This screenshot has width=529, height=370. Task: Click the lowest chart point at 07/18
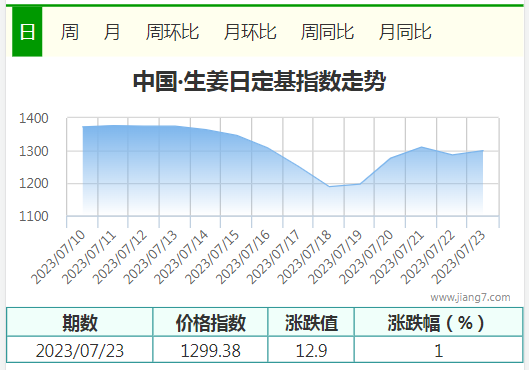[x=329, y=187]
